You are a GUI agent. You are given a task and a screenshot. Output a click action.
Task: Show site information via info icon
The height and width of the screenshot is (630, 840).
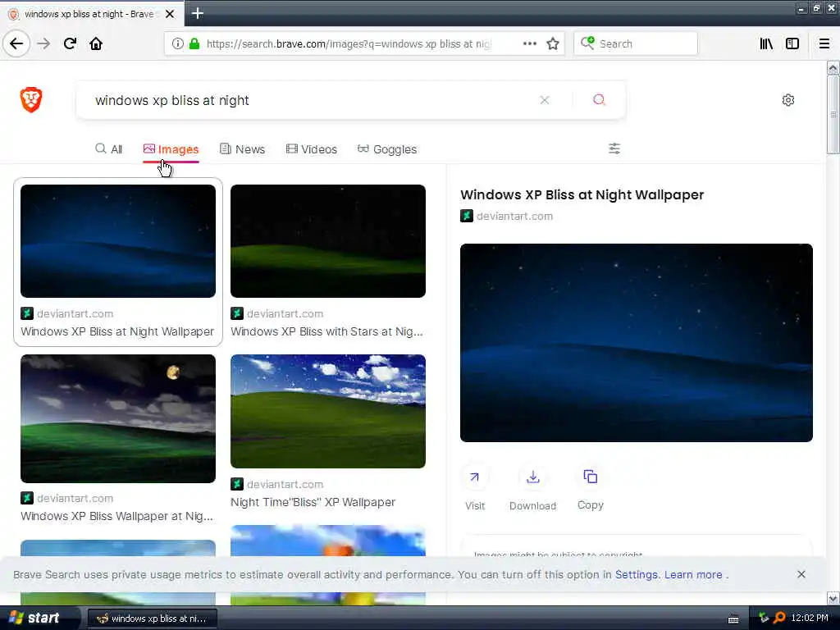point(177,44)
